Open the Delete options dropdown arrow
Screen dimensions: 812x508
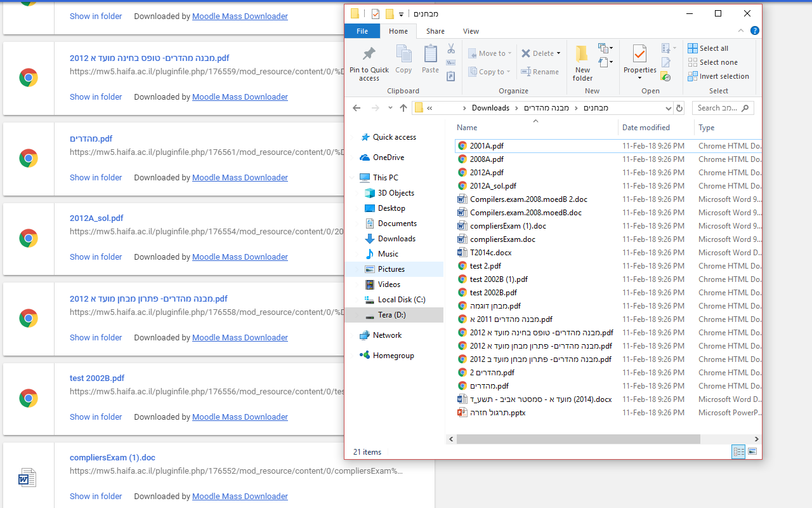[558, 53]
